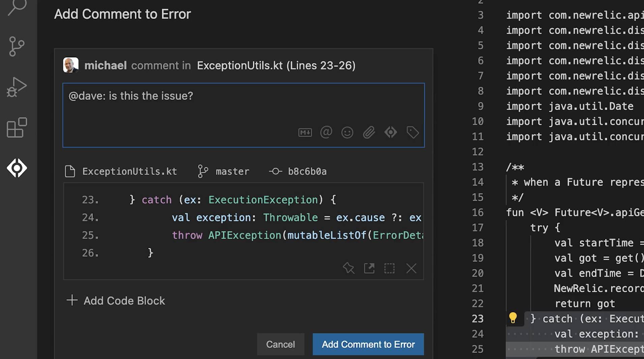
Task: Click the Cancel button
Action: pos(281,344)
